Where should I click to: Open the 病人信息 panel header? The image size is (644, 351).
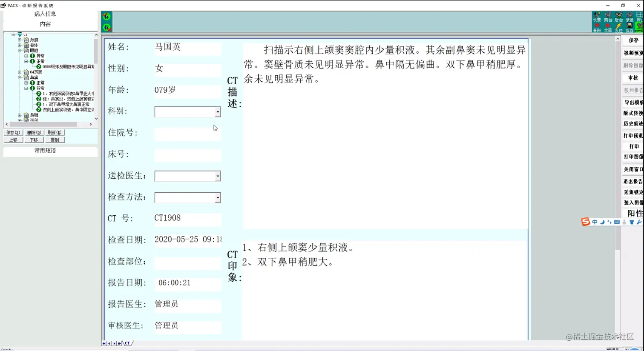tap(45, 14)
